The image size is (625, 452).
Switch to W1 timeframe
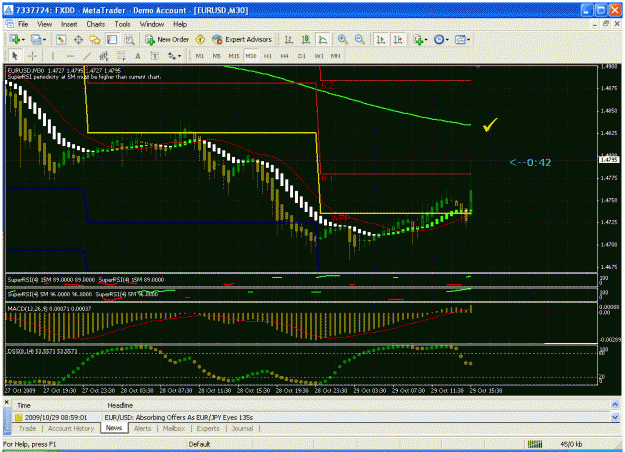coord(319,56)
